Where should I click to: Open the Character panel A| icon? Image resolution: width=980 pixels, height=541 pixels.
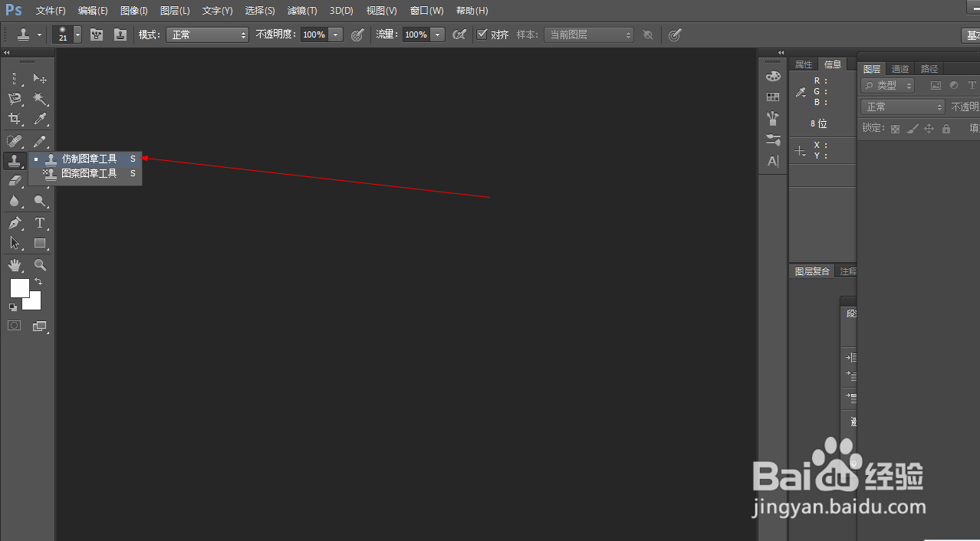(773, 161)
